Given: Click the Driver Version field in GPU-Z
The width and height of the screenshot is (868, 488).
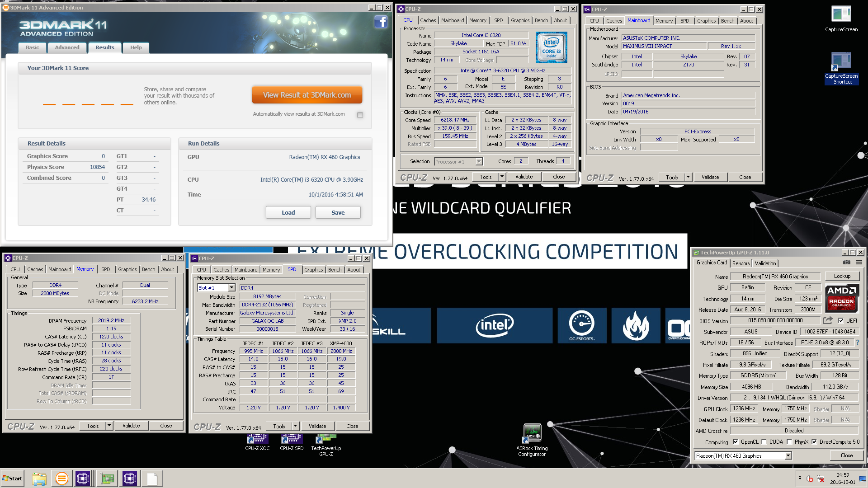Looking at the screenshot, I should 794,398.
